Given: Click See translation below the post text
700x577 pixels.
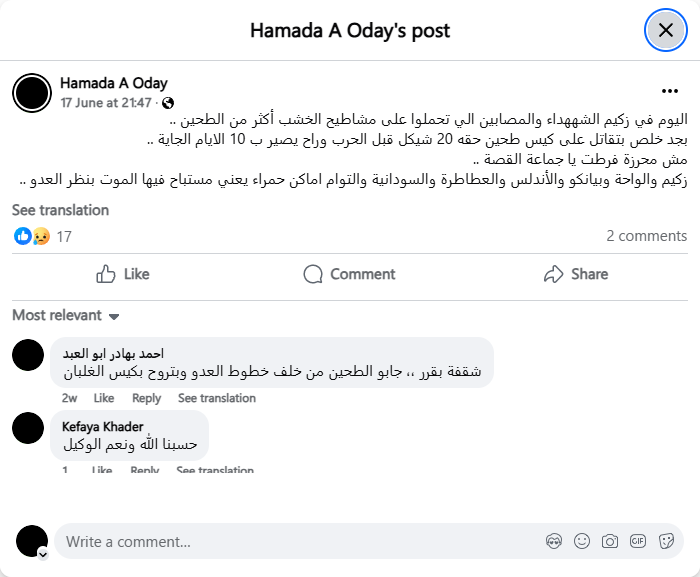Looking at the screenshot, I should (60, 210).
